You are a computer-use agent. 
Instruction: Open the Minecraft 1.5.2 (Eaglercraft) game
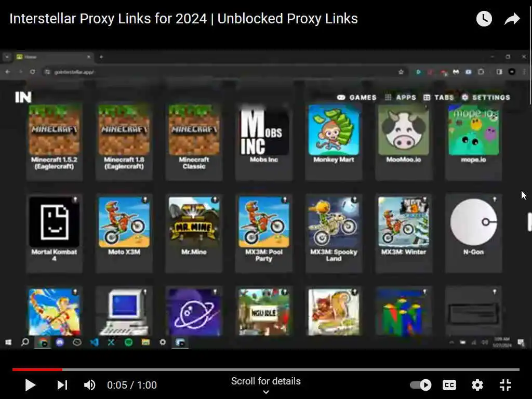[54, 141]
